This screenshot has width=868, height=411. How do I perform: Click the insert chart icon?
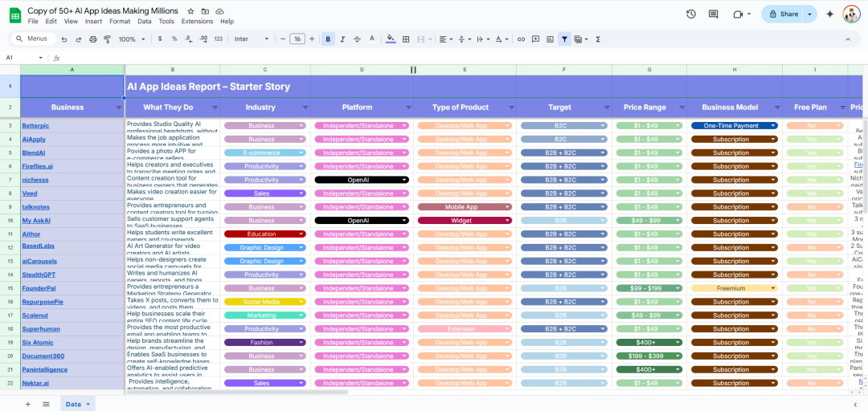tap(550, 39)
